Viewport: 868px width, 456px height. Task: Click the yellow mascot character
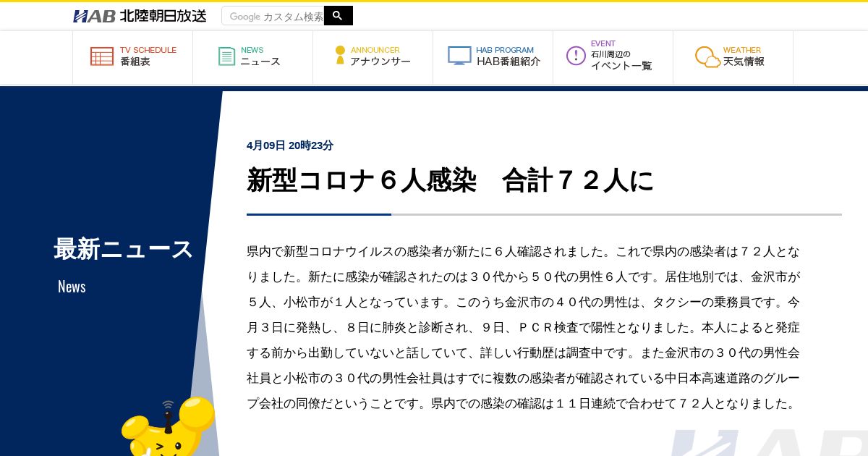tap(168, 427)
